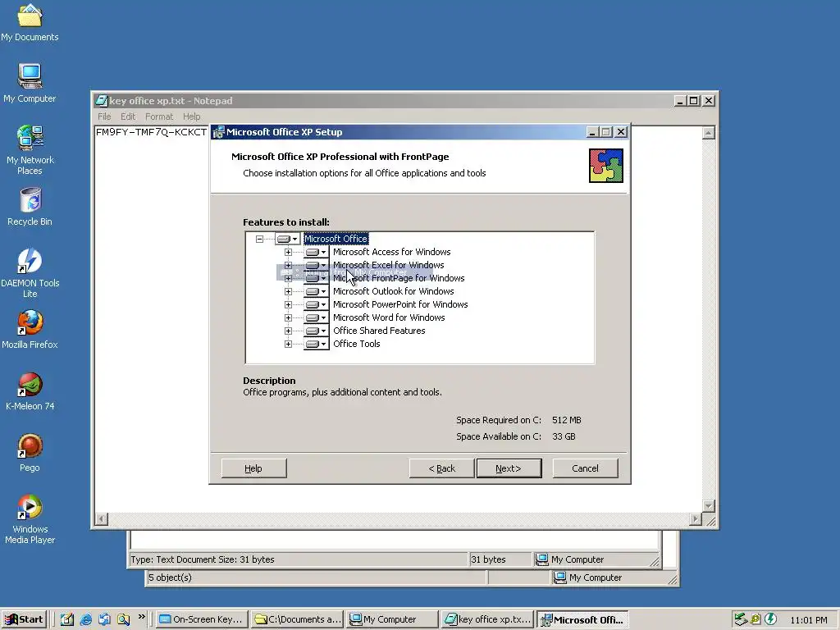Click the product key text in Notepad
The width and height of the screenshot is (840, 630).
point(151,132)
